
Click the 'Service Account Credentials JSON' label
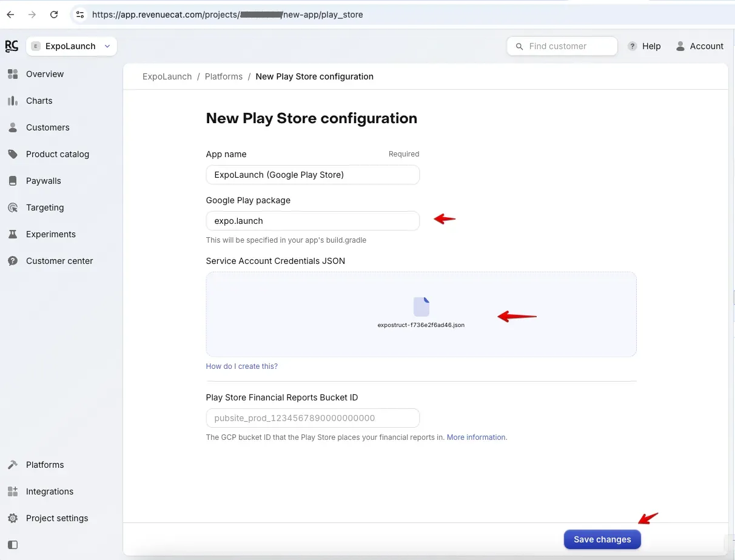click(275, 261)
